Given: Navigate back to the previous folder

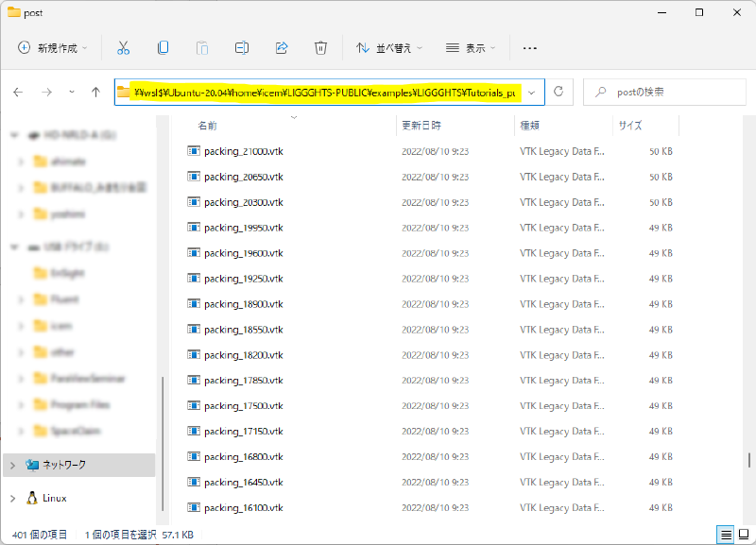Looking at the screenshot, I should coord(19,92).
